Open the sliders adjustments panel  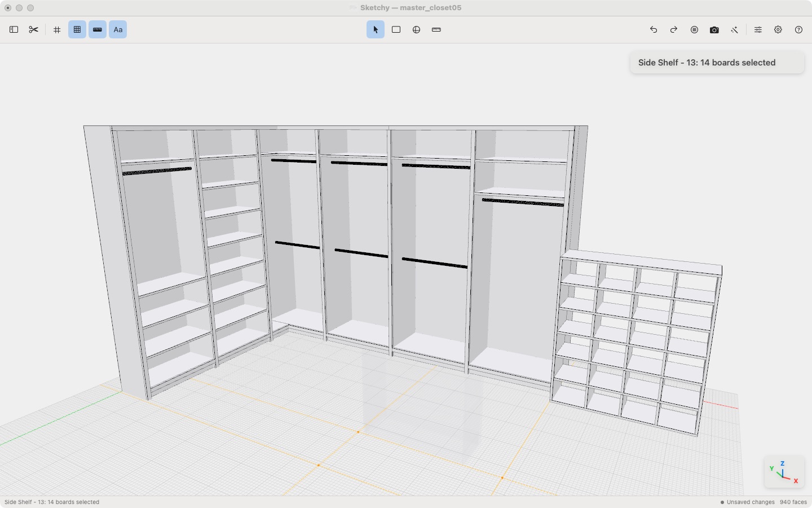[758, 30]
